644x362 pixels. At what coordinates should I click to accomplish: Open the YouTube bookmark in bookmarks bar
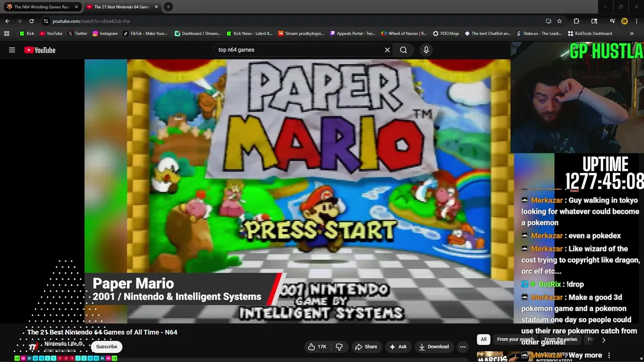[x=50, y=34]
